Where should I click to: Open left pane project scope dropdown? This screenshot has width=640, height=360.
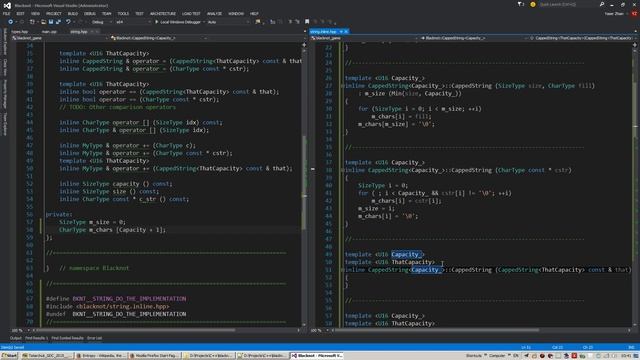pos(60,38)
